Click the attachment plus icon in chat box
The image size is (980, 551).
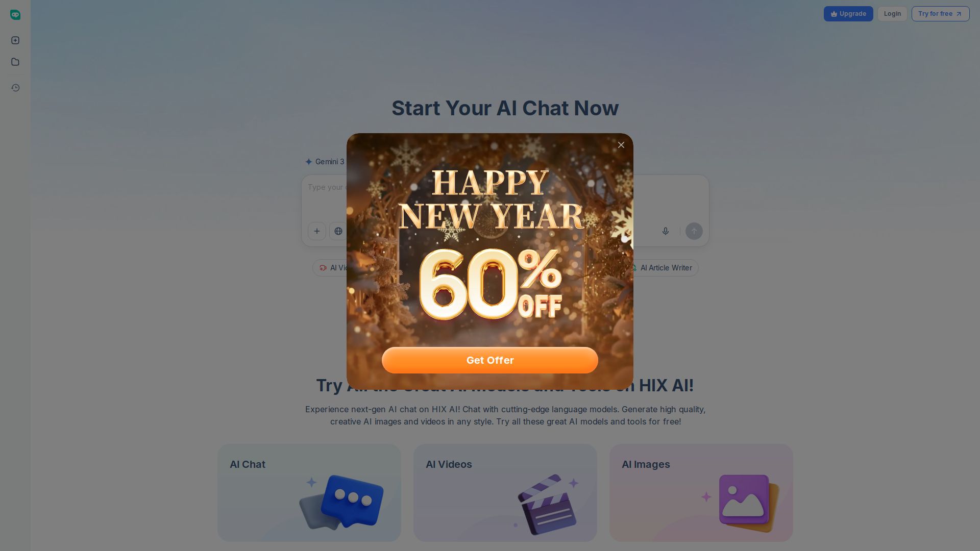coord(317,231)
